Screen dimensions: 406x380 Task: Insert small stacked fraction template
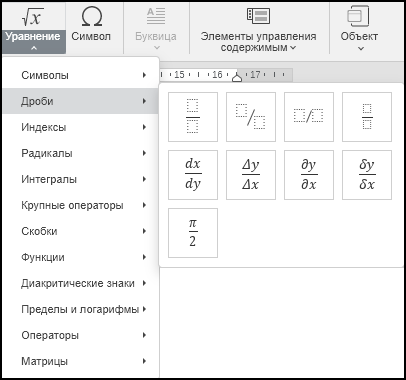[367, 117]
